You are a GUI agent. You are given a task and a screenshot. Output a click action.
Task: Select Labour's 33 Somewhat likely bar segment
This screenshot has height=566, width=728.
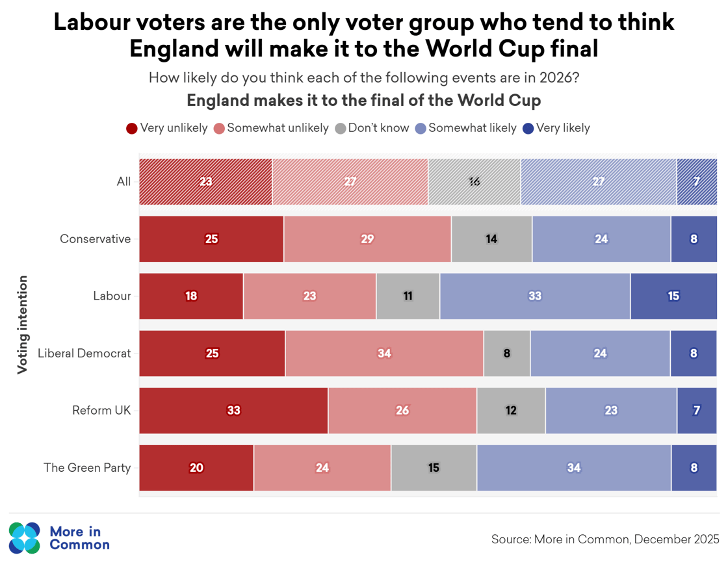pos(535,296)
